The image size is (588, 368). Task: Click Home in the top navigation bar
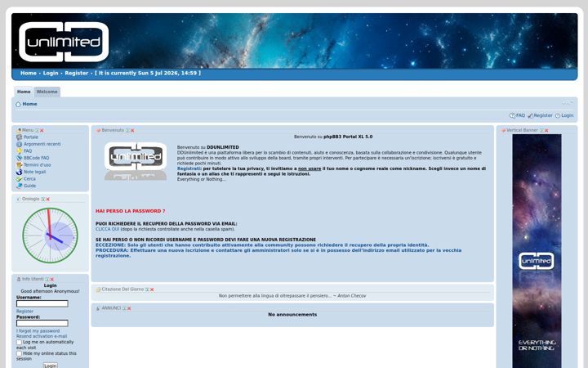point(29,74)
